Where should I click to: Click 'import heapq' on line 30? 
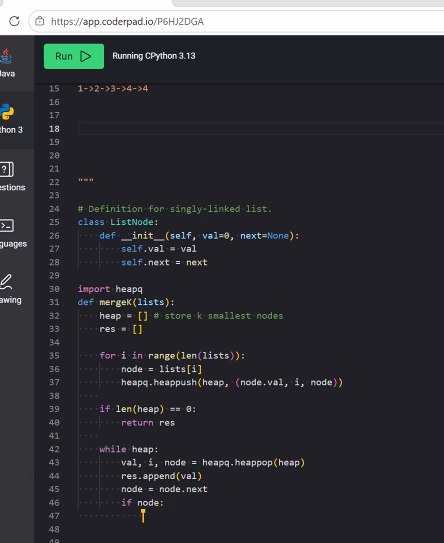tap(110, 289)
